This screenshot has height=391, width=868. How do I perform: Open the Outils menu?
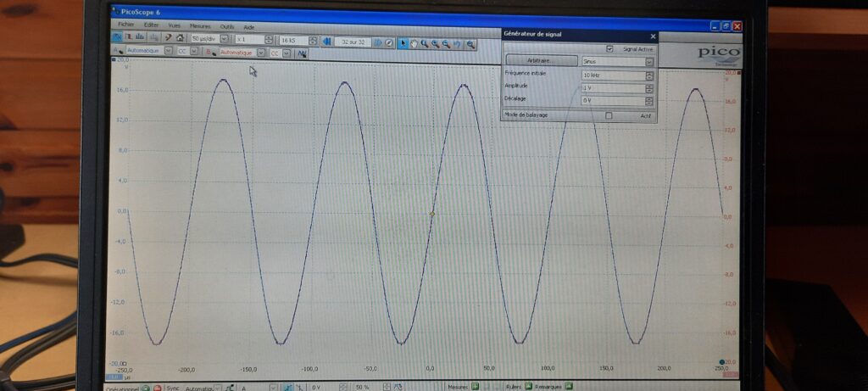[x=227, y=26]
